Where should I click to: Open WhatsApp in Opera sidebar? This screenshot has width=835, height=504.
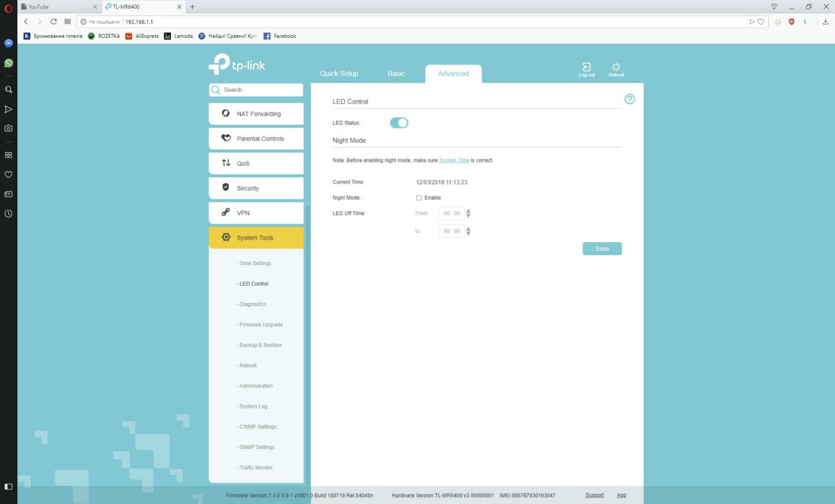pos(8,63)
